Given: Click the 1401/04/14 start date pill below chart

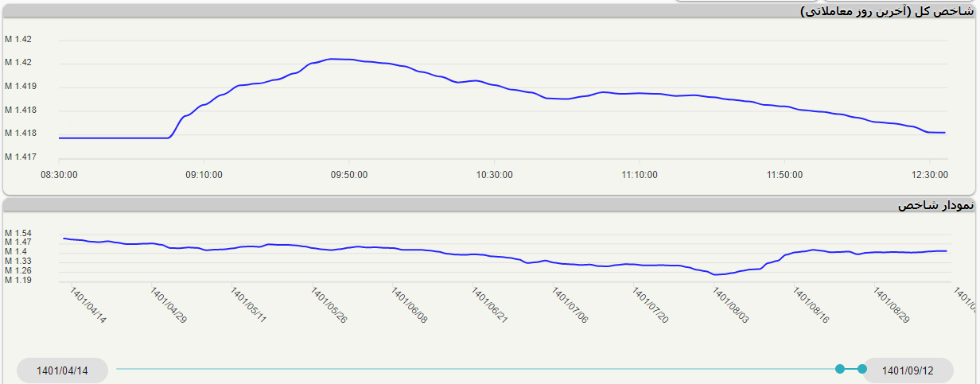Looking at the screenshot, I should [62, 370].
